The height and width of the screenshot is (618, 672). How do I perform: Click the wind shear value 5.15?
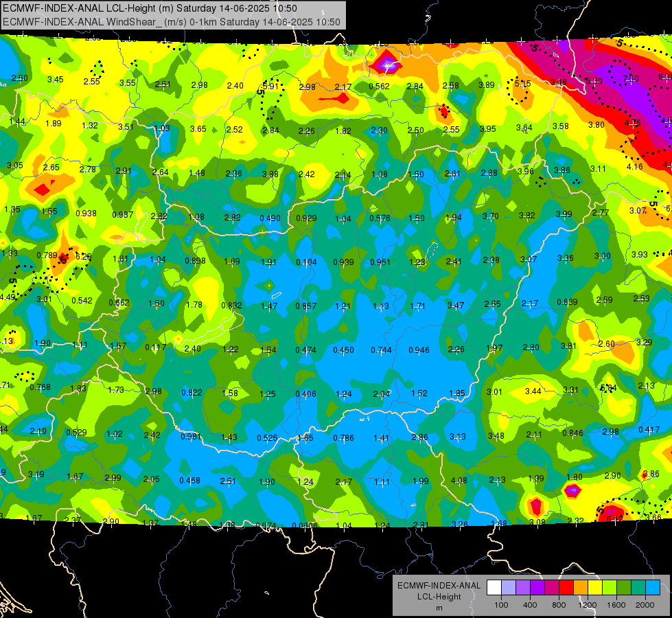[x=522, y=84]
